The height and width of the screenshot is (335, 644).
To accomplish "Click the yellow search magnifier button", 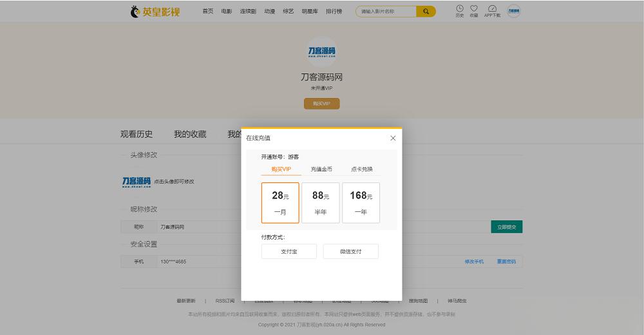I will click(426, 12).
